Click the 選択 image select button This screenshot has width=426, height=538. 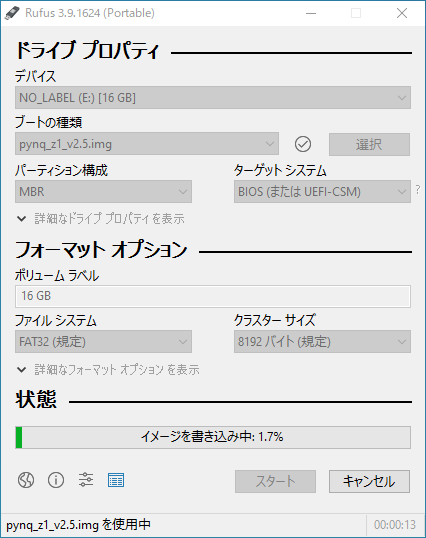pyautogui.click(x=369, y=144)
